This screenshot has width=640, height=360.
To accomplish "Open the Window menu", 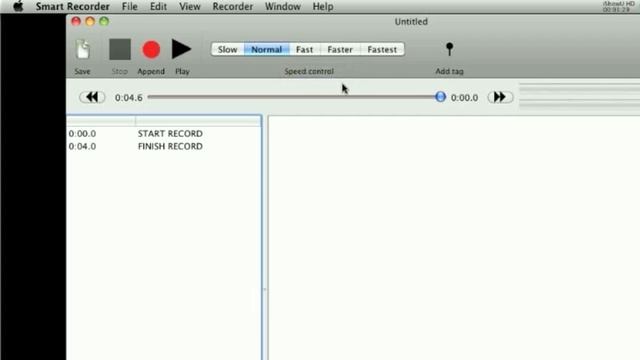I will (x=282, y=7).
